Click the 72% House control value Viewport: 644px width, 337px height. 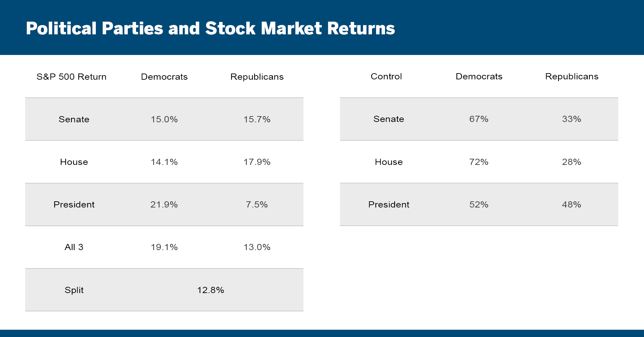tap(479, 162)
